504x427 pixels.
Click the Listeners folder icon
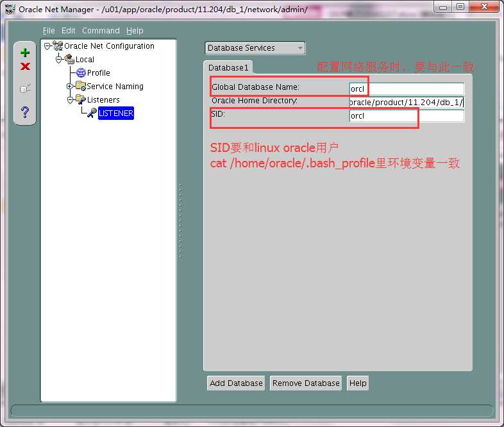pyautogui.click(x=81, y=99)
